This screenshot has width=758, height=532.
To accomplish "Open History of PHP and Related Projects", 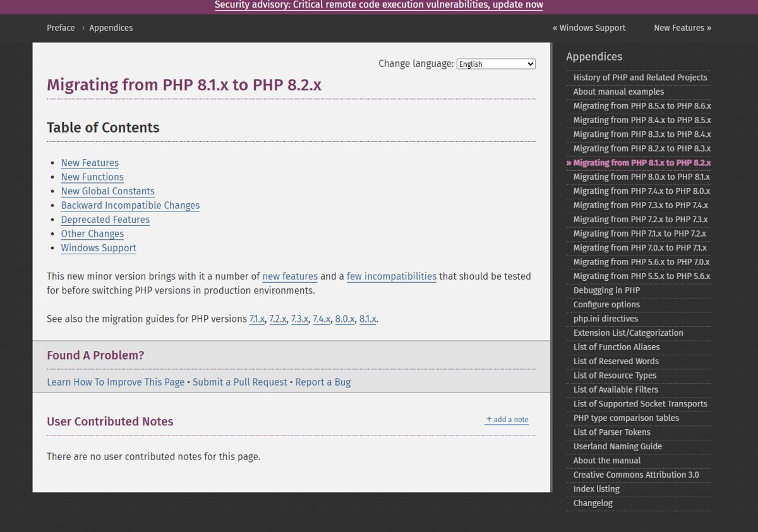I will tap(640, 78).
